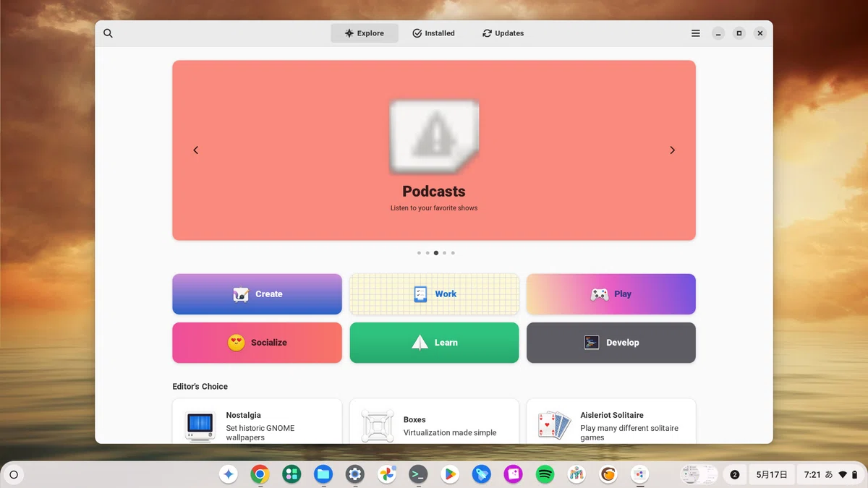
Task: Open the ChromeOS launcher circle button
Action: (x=14, y=475)
